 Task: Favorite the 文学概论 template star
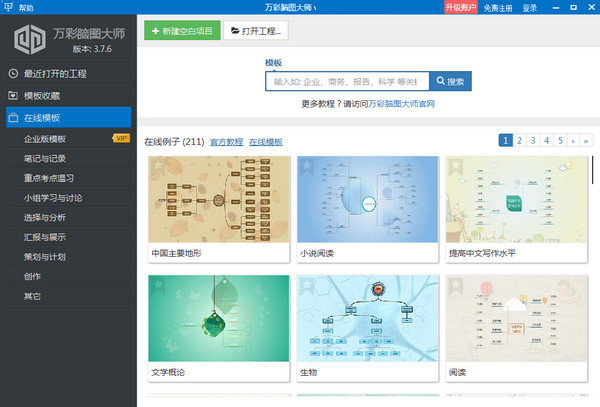click(157, 285)
